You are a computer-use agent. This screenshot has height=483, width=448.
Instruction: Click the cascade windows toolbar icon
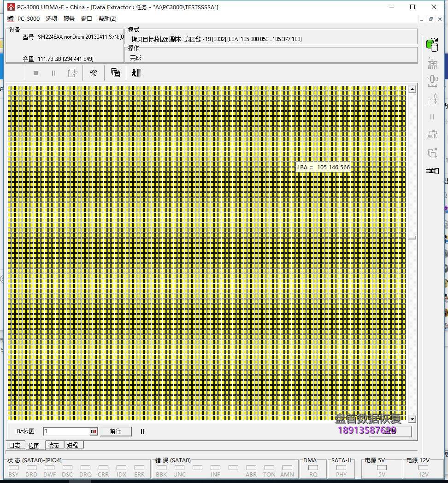115,72
